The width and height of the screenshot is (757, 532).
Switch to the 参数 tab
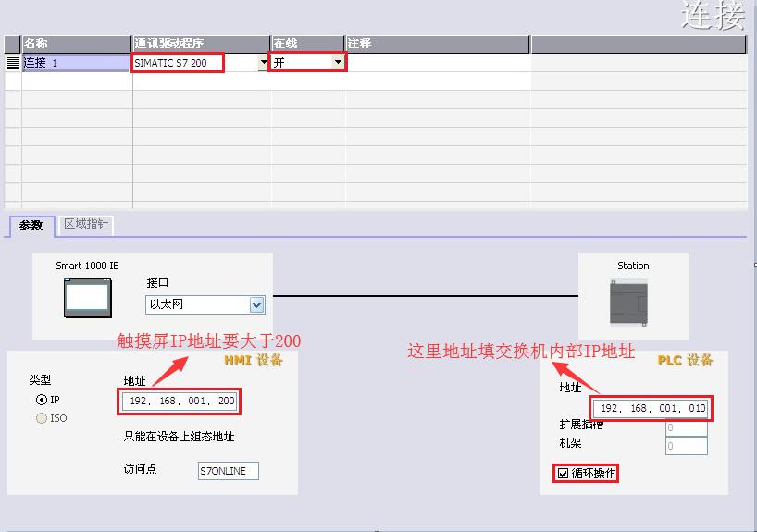click(31, 226)
